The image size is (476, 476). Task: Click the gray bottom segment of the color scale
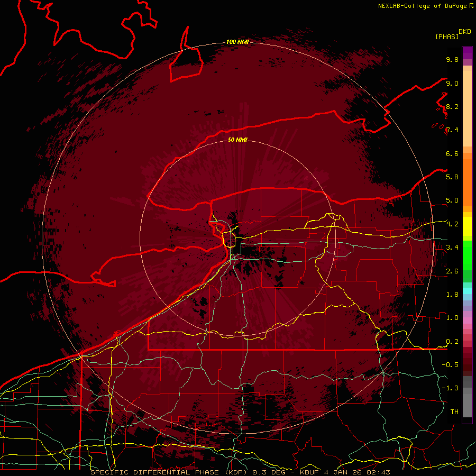[x=467, y=402]
